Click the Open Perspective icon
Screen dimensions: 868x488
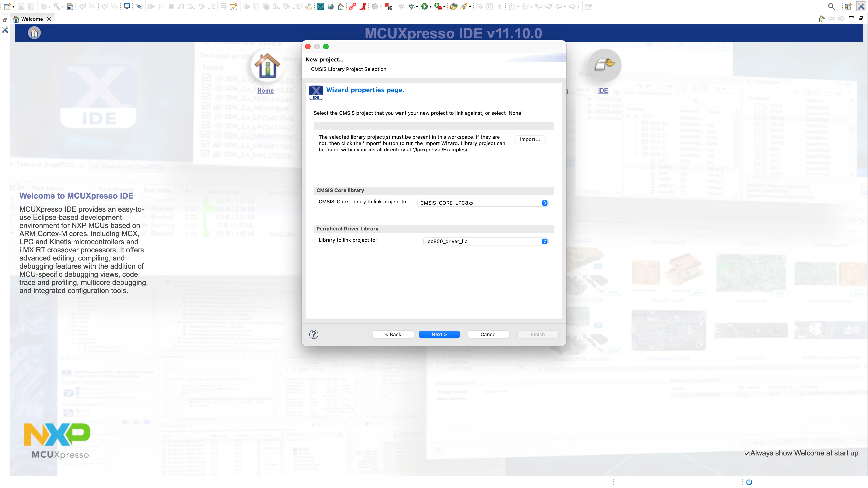tap(849, 6)
